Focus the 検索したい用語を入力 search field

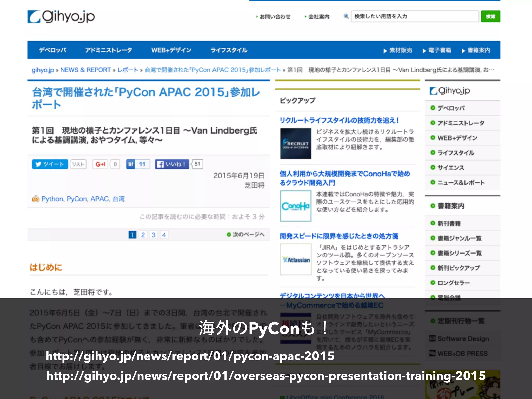point(415,16)
